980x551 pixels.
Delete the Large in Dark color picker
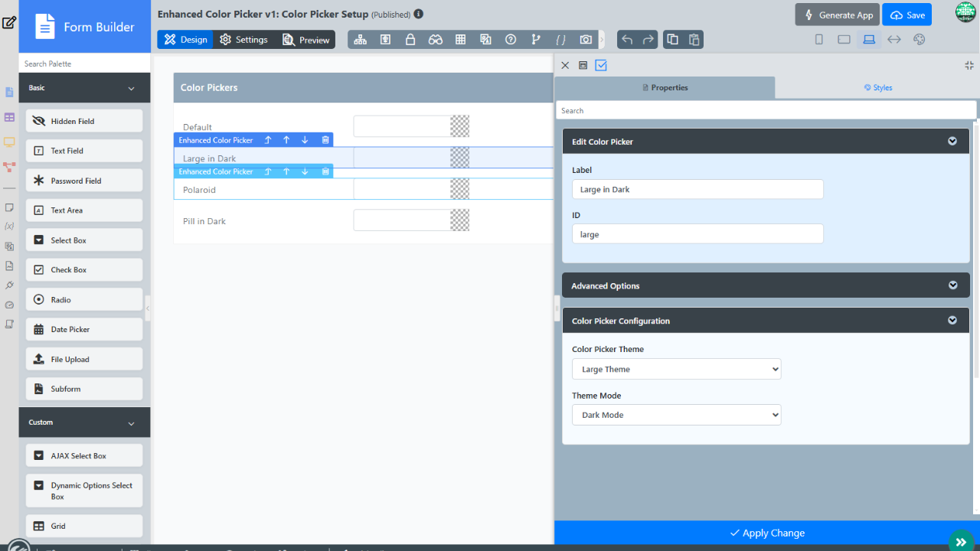coord(325,140)
